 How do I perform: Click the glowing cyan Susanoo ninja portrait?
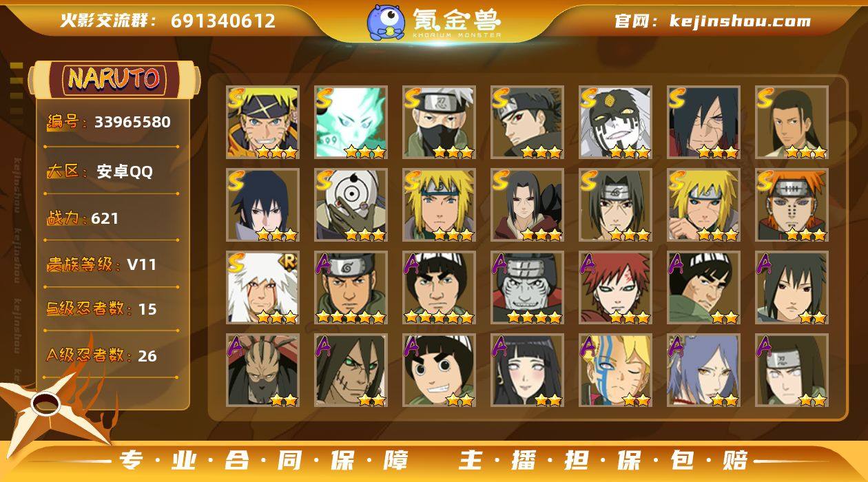tap(351, 123)
